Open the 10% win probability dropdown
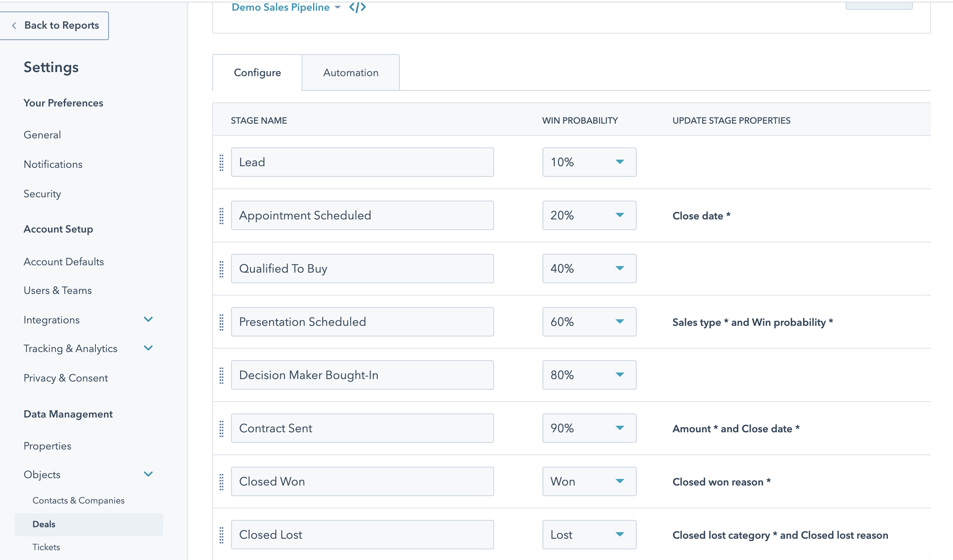This screenshot has width=953, height=560. tap(589, 162)
